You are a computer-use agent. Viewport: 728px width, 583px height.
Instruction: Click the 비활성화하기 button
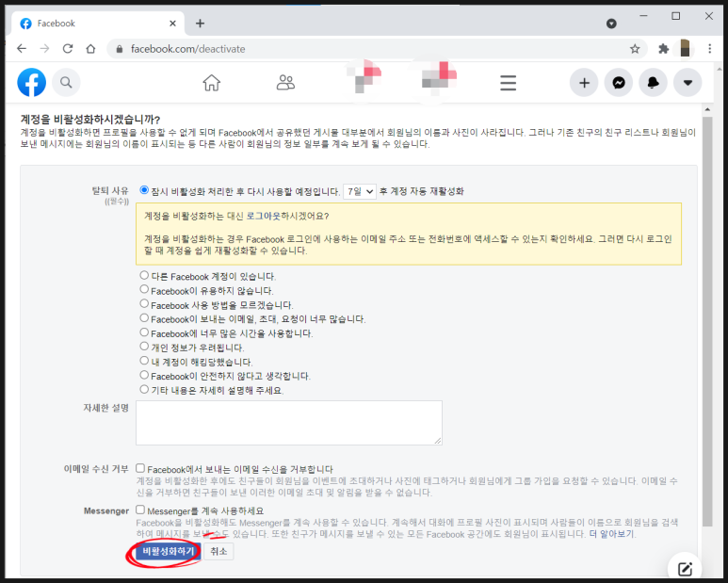(x=168, y=551)
